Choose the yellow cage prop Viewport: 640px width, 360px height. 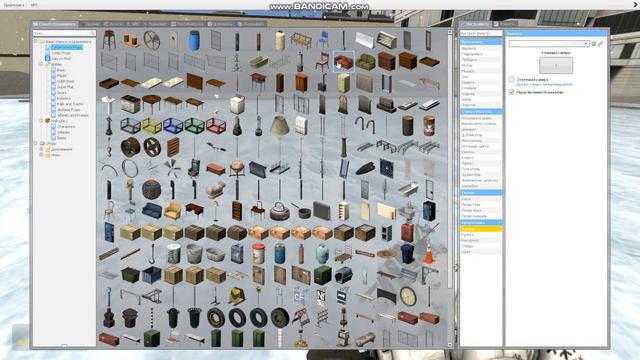click(x=152, y=126)
